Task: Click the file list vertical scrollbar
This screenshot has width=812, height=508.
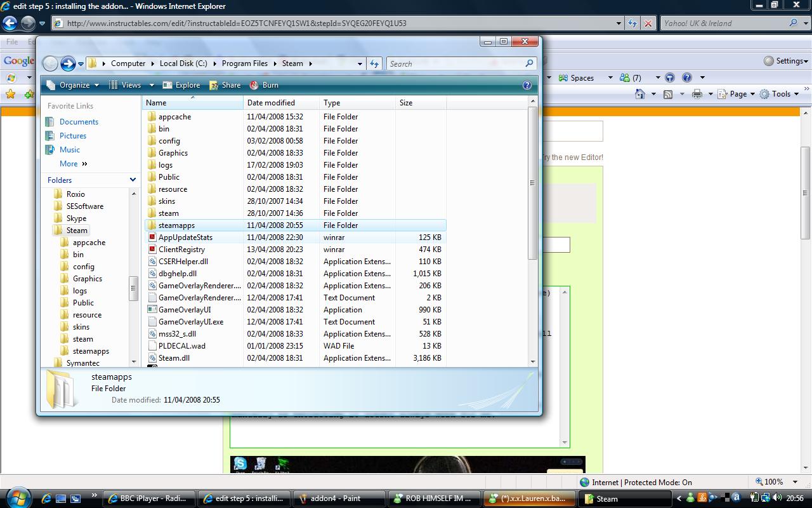Action: [533, 183]
